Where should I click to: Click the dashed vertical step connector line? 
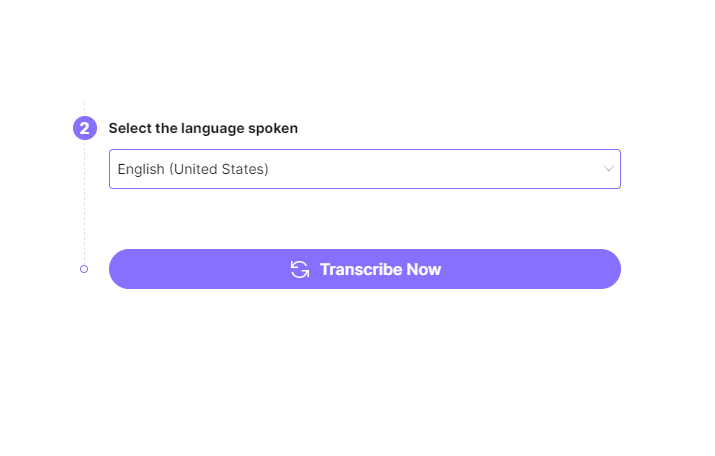tap(84, 200)
